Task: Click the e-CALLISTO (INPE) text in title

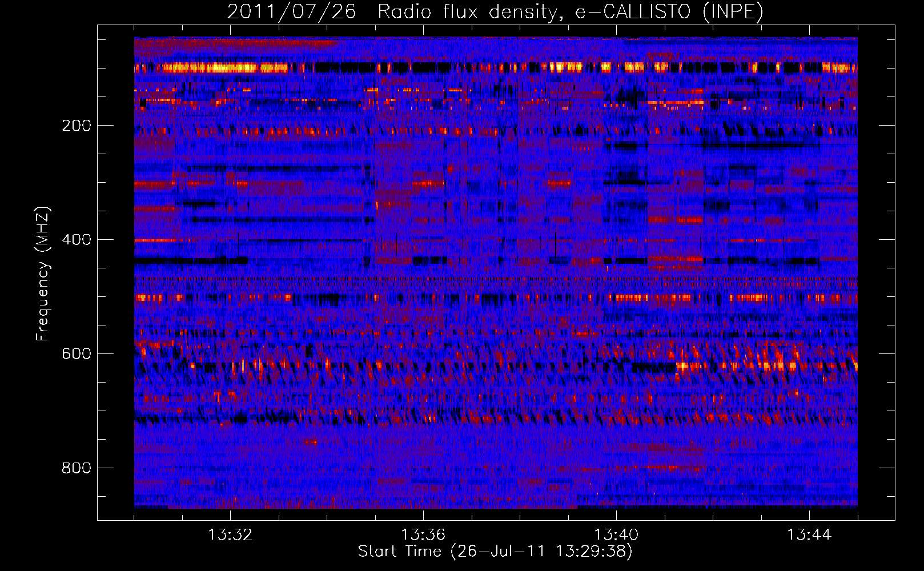Action: click(669, 11)
